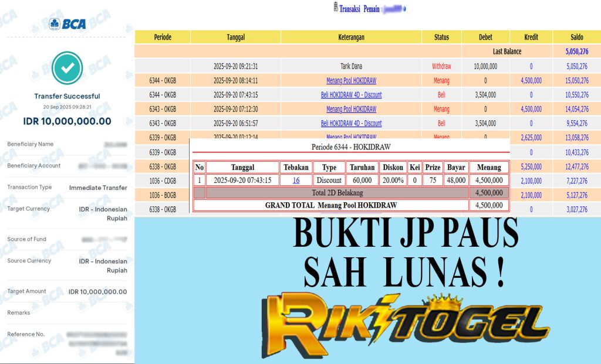Open Menang Pool HOKIDRAW at 08:14:11
Image resolution: width=601 pixels, height=364 pixels.
[x=351, y=81]
